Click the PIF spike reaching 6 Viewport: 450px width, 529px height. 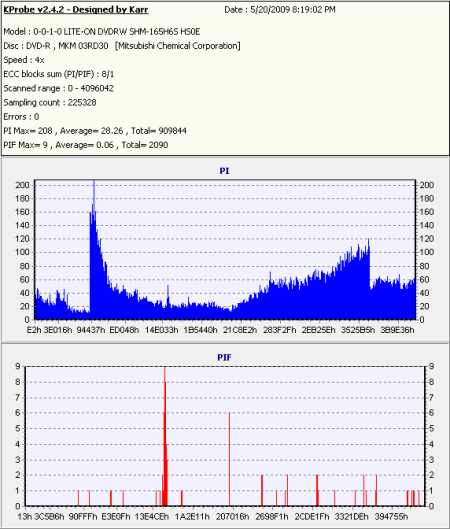pyautogui.click(x=229, y=459)
